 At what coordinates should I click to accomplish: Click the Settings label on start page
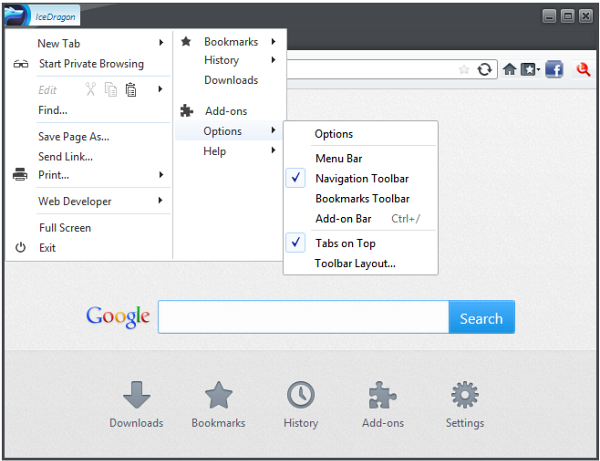[465, 423]
